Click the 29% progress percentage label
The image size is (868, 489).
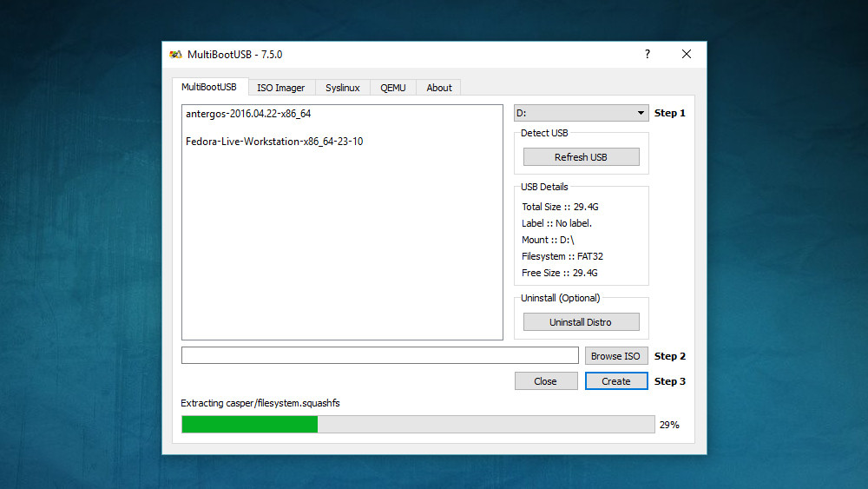pyautogui.click(x=669, y=425)
